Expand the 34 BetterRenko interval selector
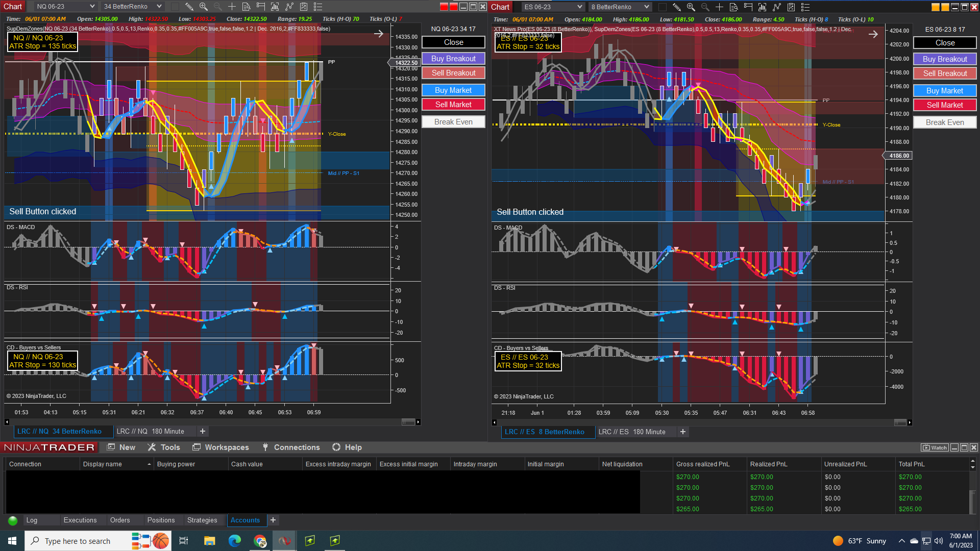The image size is (980, 551). click(159, 7)
